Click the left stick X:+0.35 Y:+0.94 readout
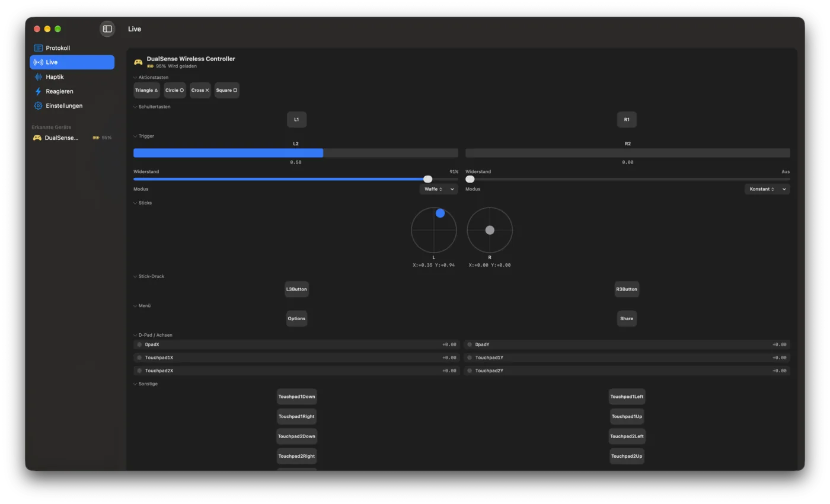The height and width of the screenshot is (504, 830). click(x=434, y=265)
